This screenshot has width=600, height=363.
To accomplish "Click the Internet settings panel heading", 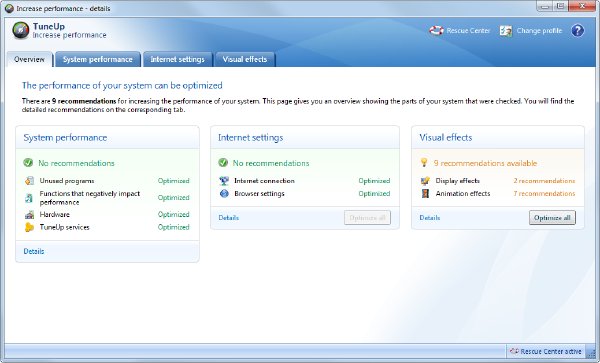I will (x=251, y=138).
